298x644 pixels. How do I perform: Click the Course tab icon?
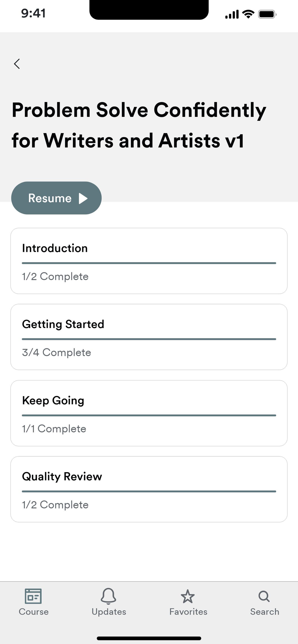click(33, 596)
